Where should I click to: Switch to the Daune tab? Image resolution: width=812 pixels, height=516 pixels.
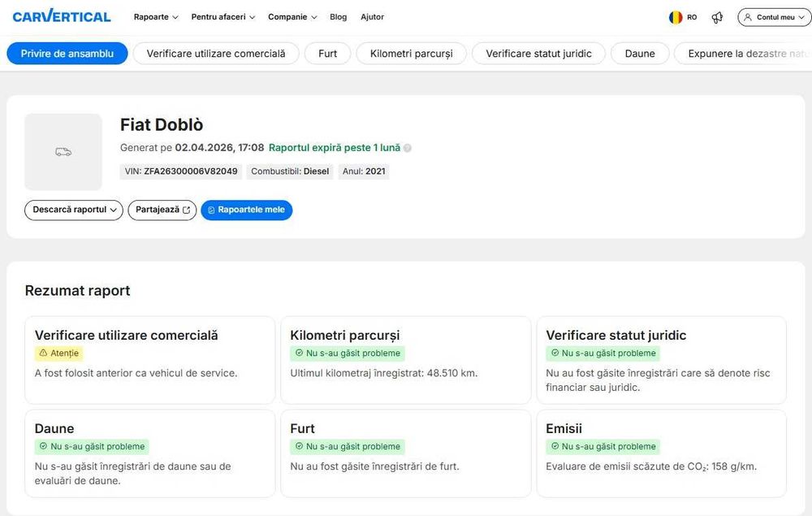click(640, 54)
